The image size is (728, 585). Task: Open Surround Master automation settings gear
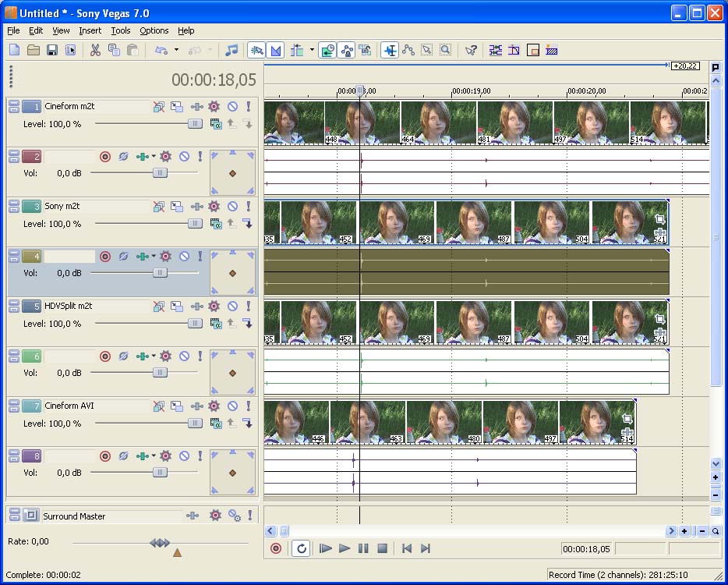pos(215,516)
